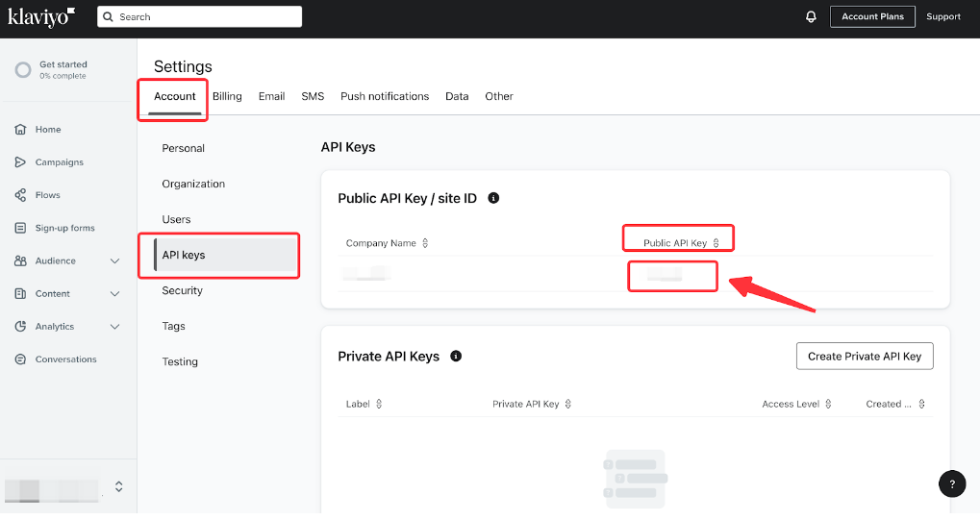980x520 pixels.
Task: Select API keys in settings menu
Action: [x=225, y=255]
